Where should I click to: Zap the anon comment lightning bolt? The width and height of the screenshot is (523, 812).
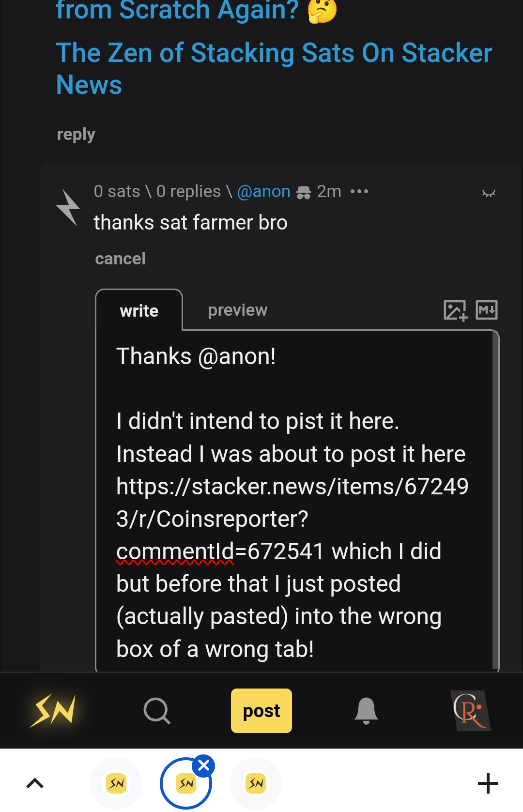[68, 208]
